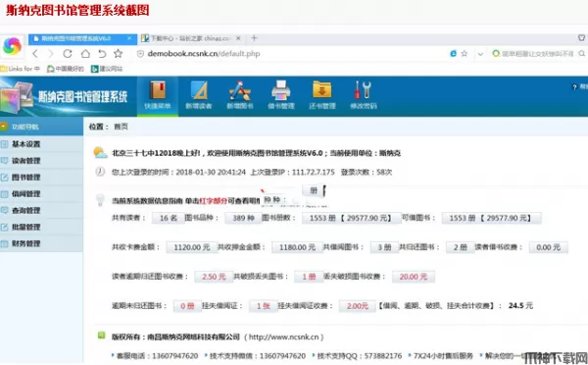Click the icon at tab bar's right end
This screenshot has width=588, height=365.
(581, 38)
